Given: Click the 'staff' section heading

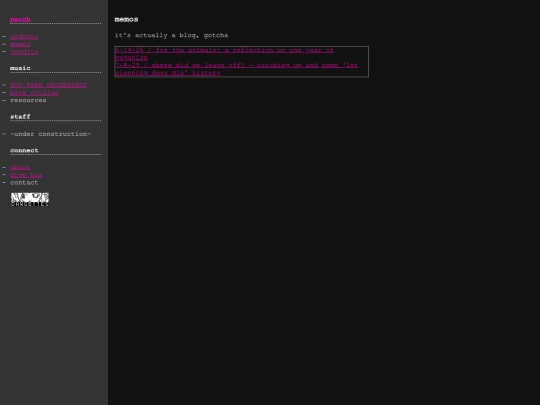Looking at the screenshot, I should (20, 117).
